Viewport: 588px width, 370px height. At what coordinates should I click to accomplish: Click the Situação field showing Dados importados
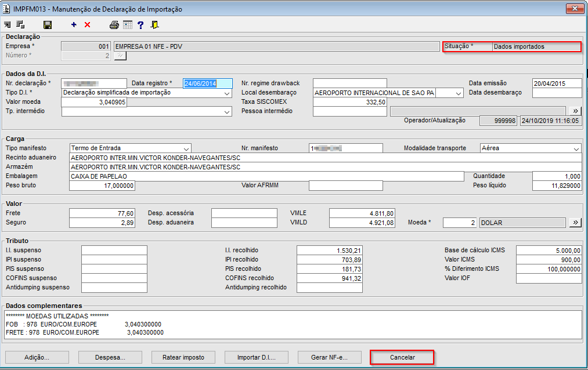tap(536, 46)
